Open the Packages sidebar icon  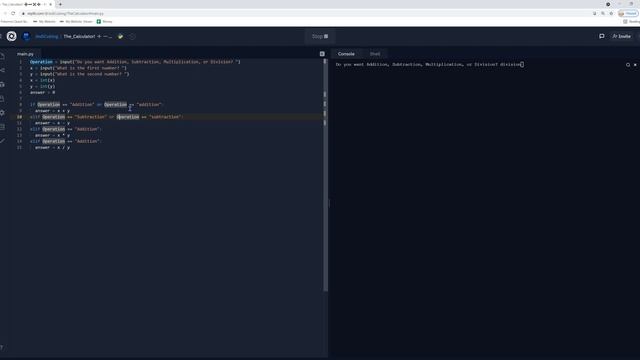(x=2, y=84)
